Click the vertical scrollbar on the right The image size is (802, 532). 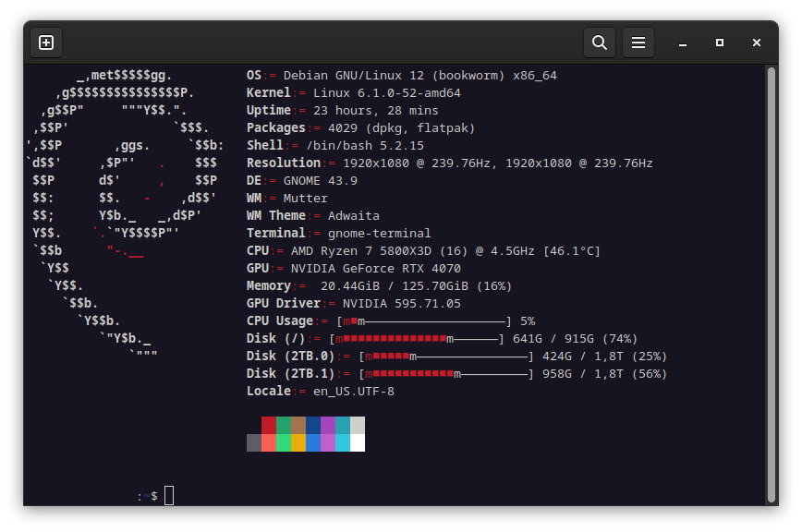772,284
